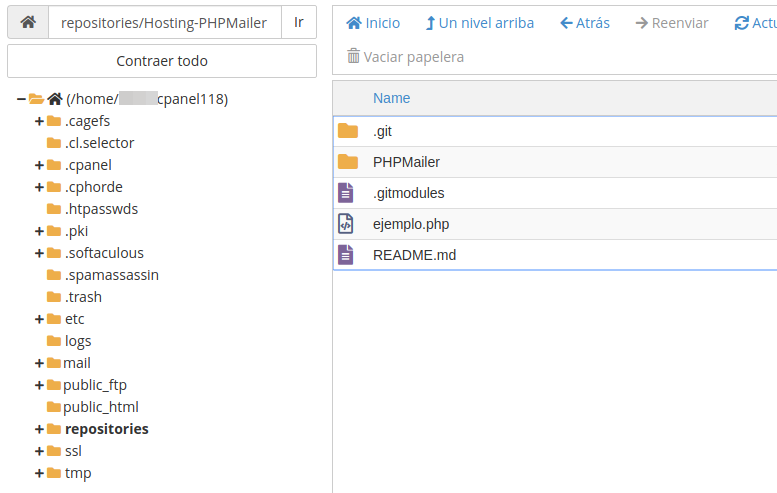This screenshot has height=493, width=777.
Task: Click the path input field
Action: click(164, 22)
